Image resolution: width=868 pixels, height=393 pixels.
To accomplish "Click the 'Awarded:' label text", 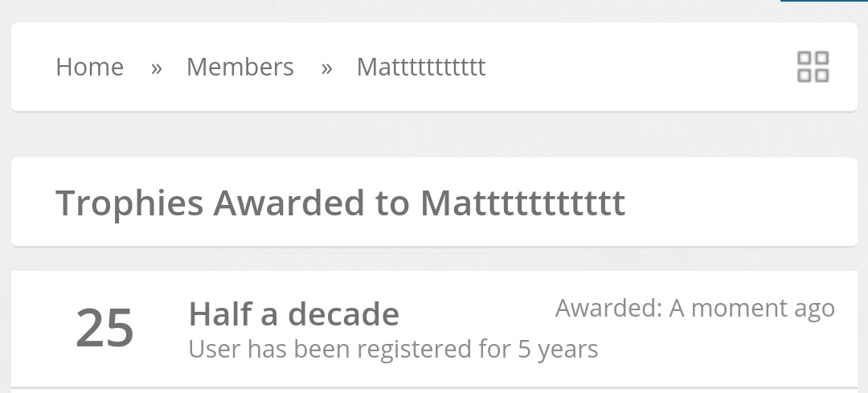I will (609, 309).
